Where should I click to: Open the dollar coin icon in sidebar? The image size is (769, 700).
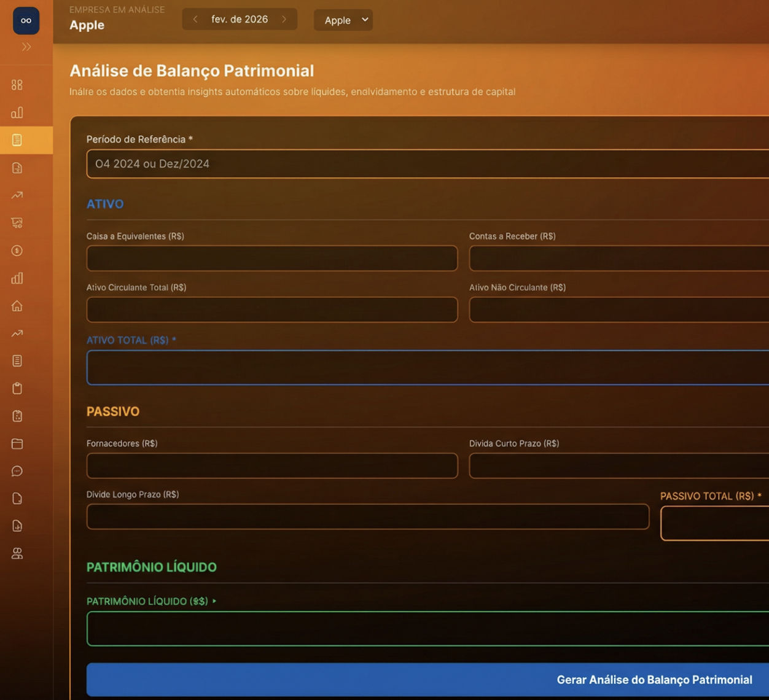point(17,251)
